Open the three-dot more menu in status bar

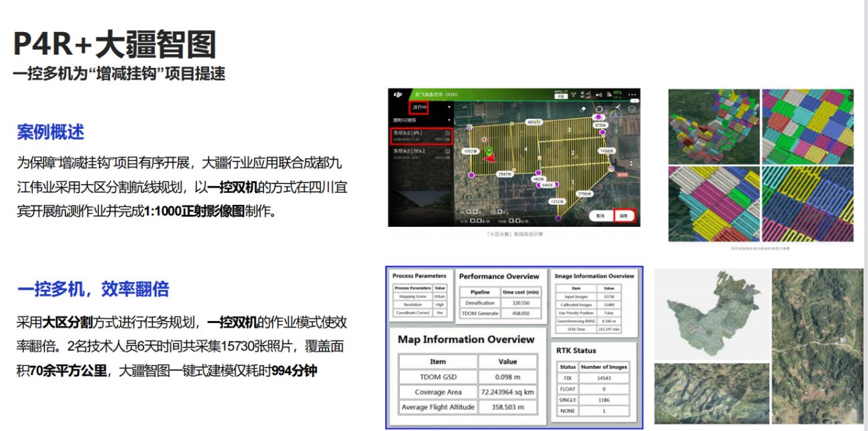click(x=633, y=95)
